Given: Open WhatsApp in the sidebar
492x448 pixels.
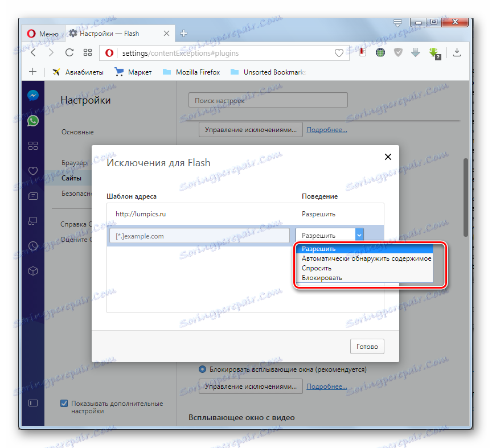Looking at the screenshot, I should (32, 120).
